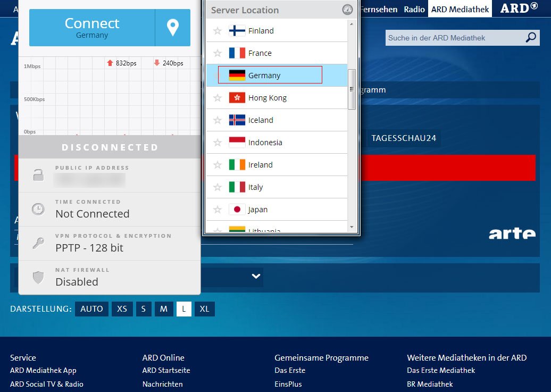
Task: Open the Nachrichten footer link
Action: [163, 384]
